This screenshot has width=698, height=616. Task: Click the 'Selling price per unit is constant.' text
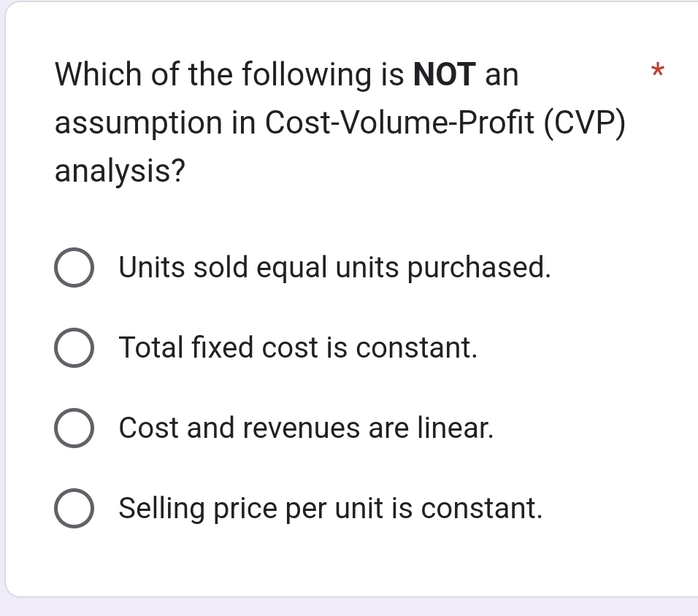[x=331, y=508]
